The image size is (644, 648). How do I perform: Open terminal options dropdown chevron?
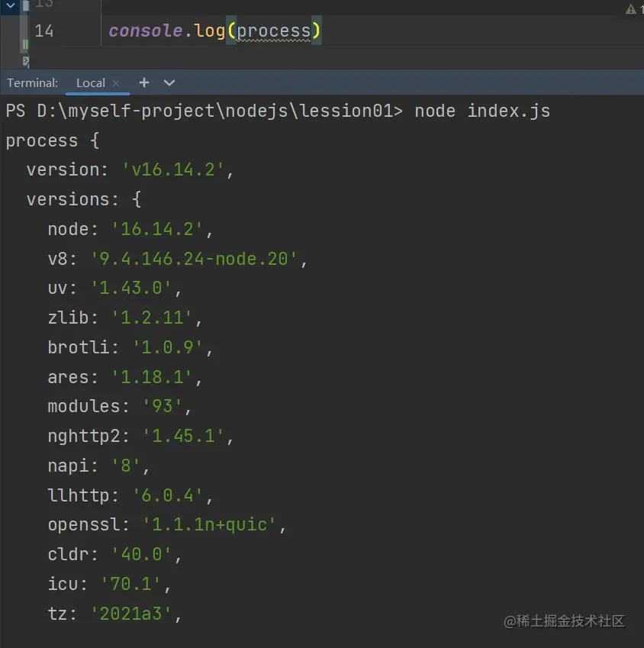click(169, 83)
